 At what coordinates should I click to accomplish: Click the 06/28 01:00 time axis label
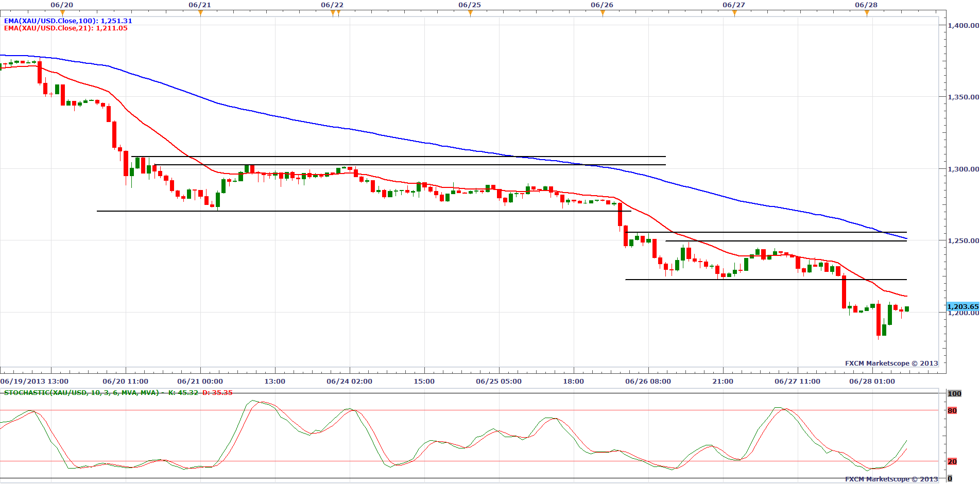pyautogui.click(x=872, y=382)
